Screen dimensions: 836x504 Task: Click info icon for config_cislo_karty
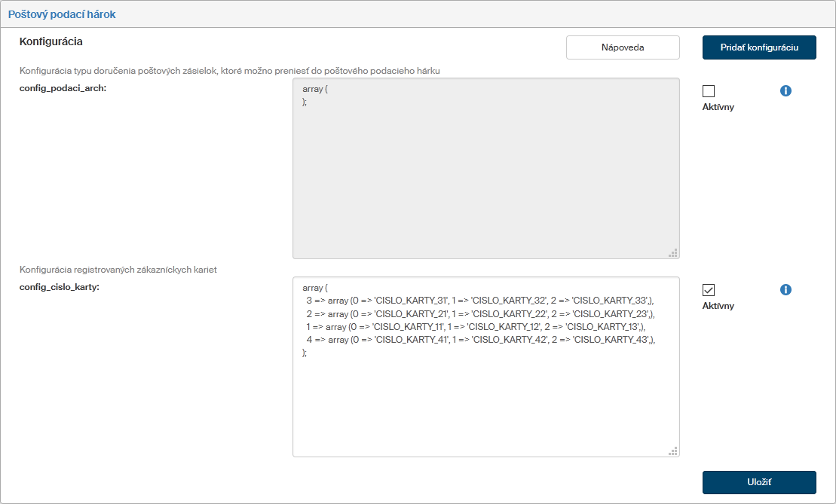click(785, 290)
